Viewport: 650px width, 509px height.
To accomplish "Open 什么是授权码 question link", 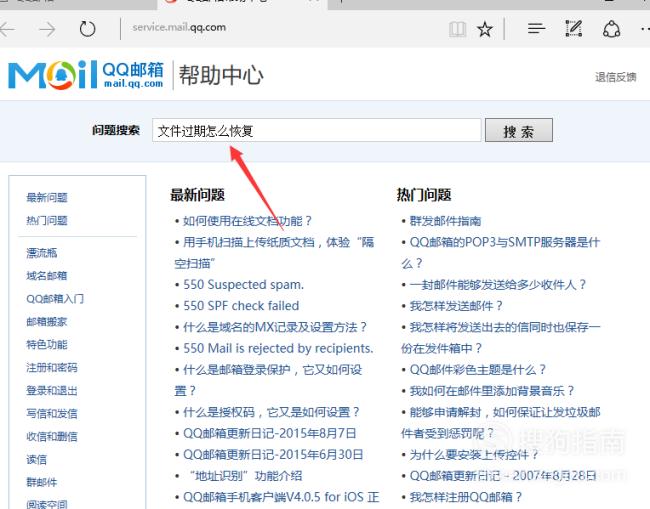I will point(272,412).
